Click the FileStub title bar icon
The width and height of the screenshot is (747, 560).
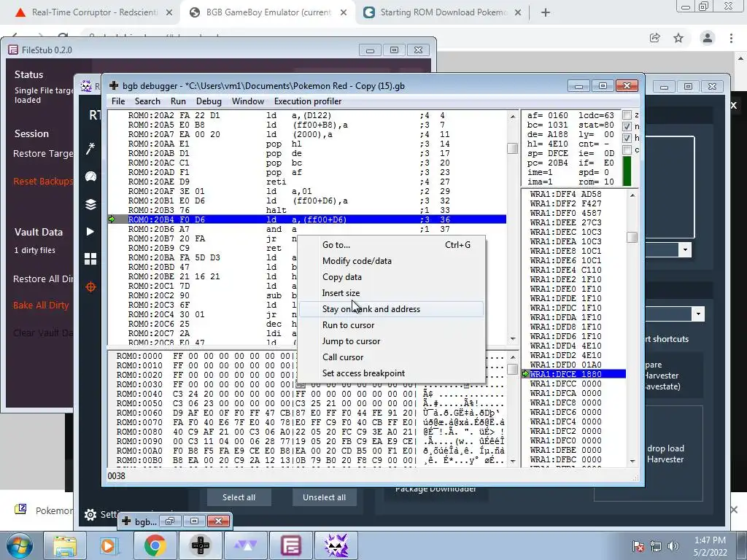pos(13,50)
